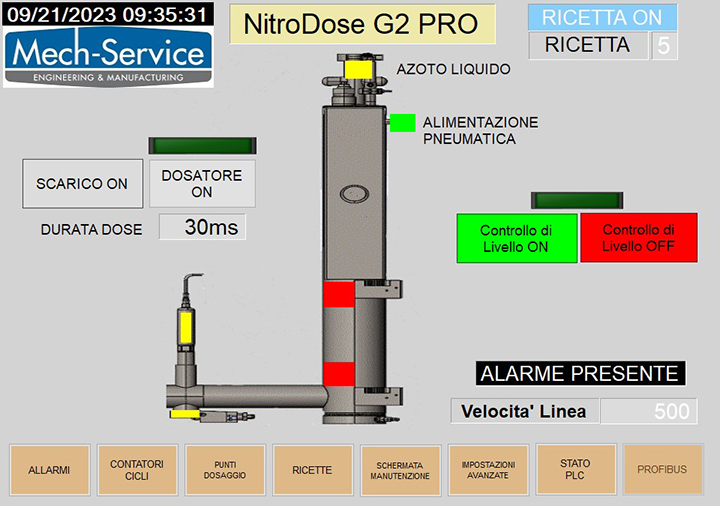This screenshot has height=506, width=720.
Task: Click the yellow dosing valve actuator on the left
Action: [x=187, y=326]
